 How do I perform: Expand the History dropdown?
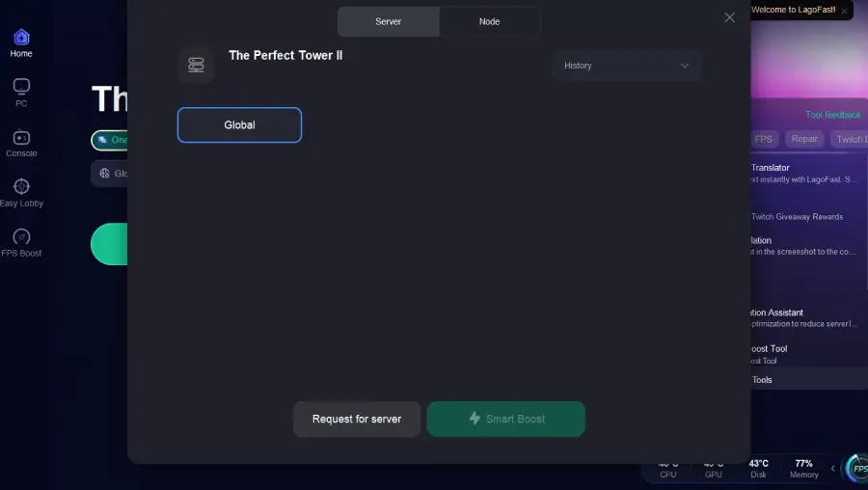coord(627,66)
